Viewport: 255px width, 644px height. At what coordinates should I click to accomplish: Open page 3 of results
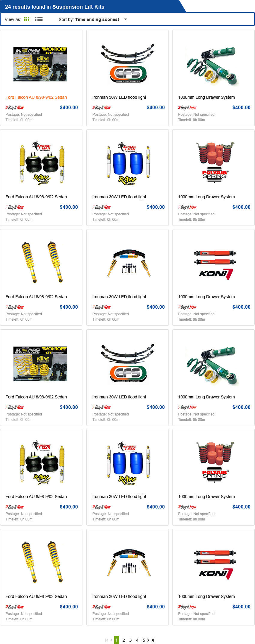(x=130, y=640)
